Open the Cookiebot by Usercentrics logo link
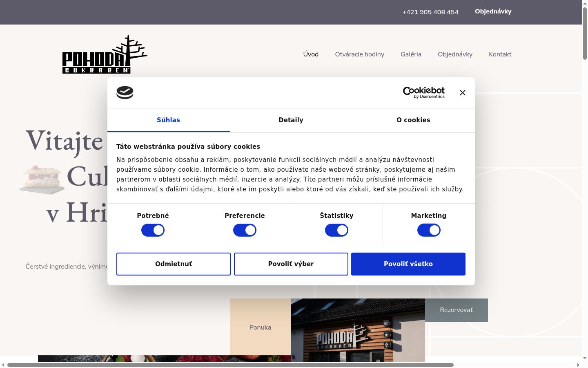The height and width of the screenshot is (368, 588). tap(423, 92)
